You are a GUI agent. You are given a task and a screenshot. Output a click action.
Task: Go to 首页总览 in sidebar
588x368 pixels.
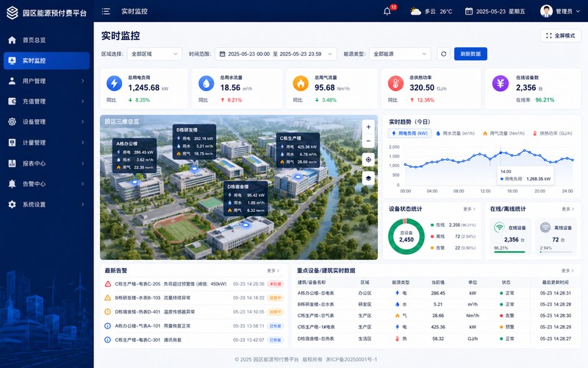point(46,40)
